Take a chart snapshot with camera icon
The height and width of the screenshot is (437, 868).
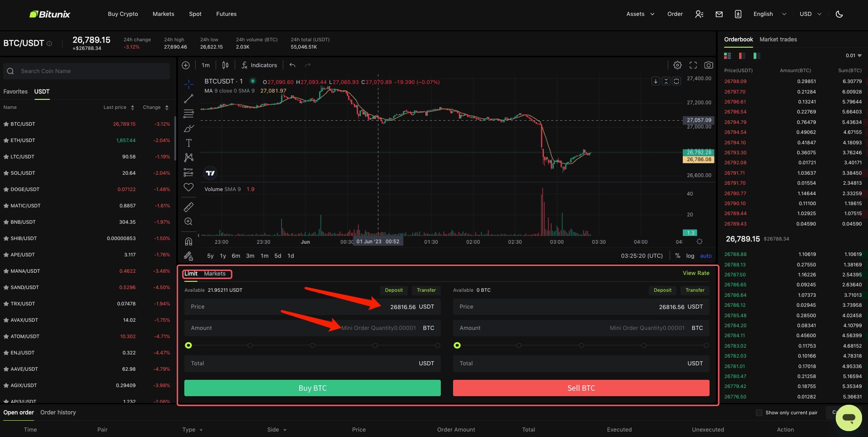point(708,65)
